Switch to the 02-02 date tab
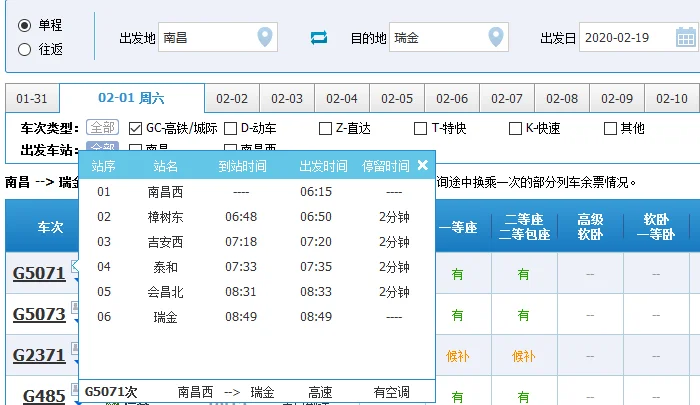Screen dimensions: 700x405 pos(232,98)
